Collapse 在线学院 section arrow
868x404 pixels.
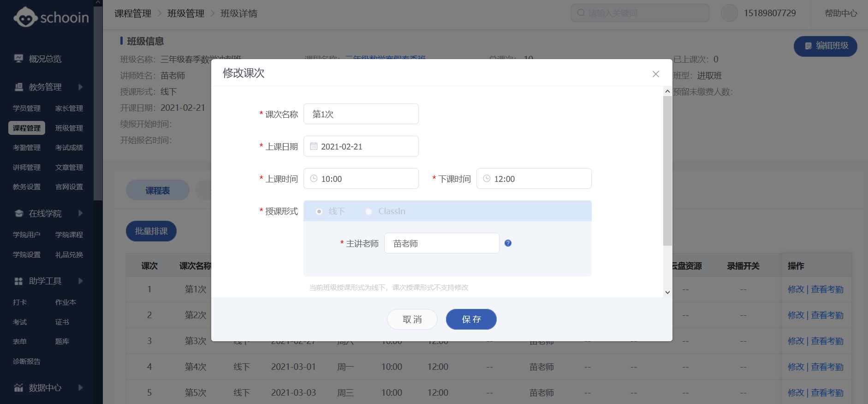(x=81, y=213)
